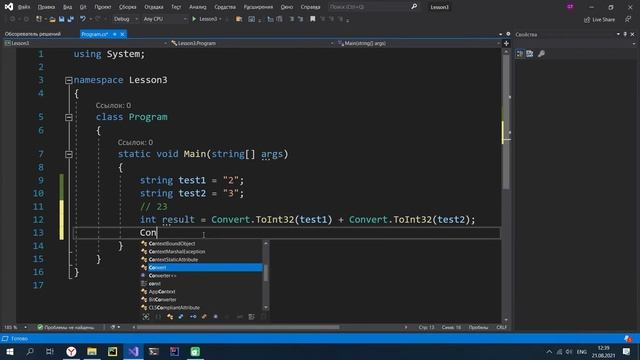Click the Save All toolbar icon

coord(71,19)
